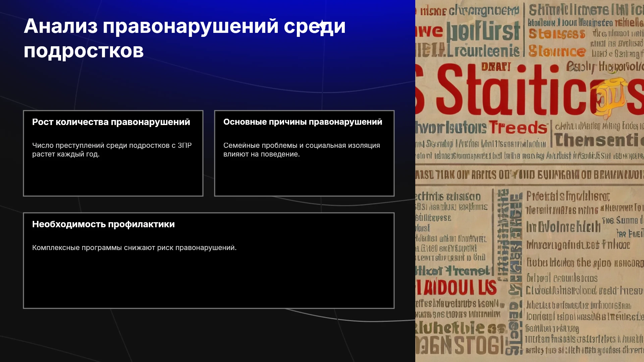Click empty area of the prevention card
The width and height of the screenshot is (644, 362).
[209, 280]
